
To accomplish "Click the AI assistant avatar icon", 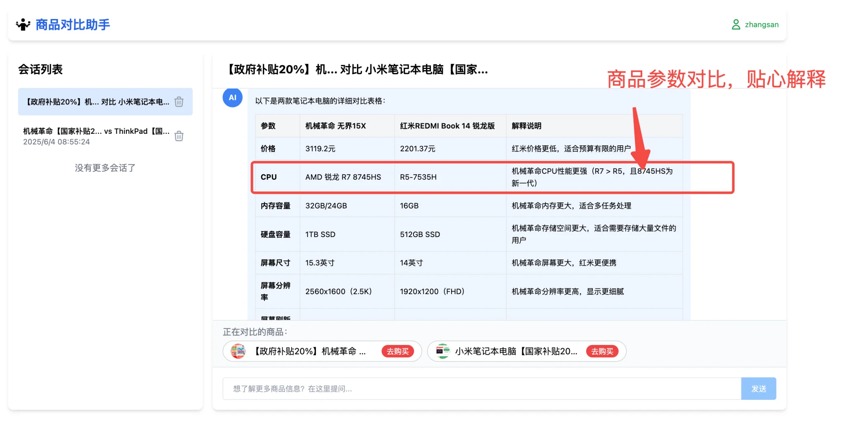I will pyautogui.click(x=232, y=97).
